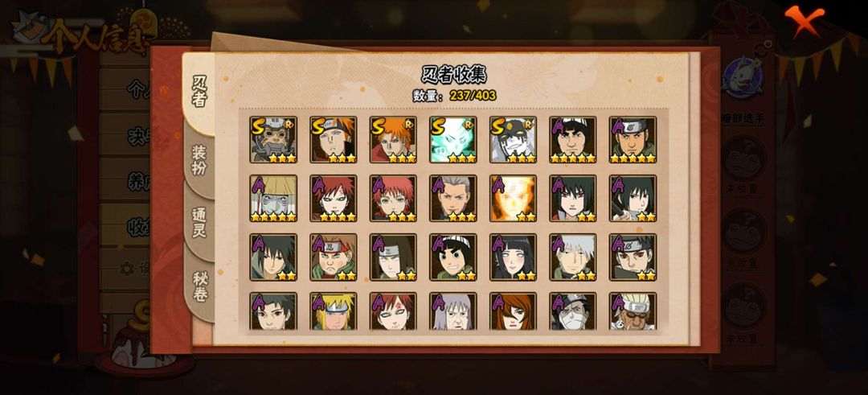Select the glowing orange chakra-mode ninja portrait

point(513,199)
